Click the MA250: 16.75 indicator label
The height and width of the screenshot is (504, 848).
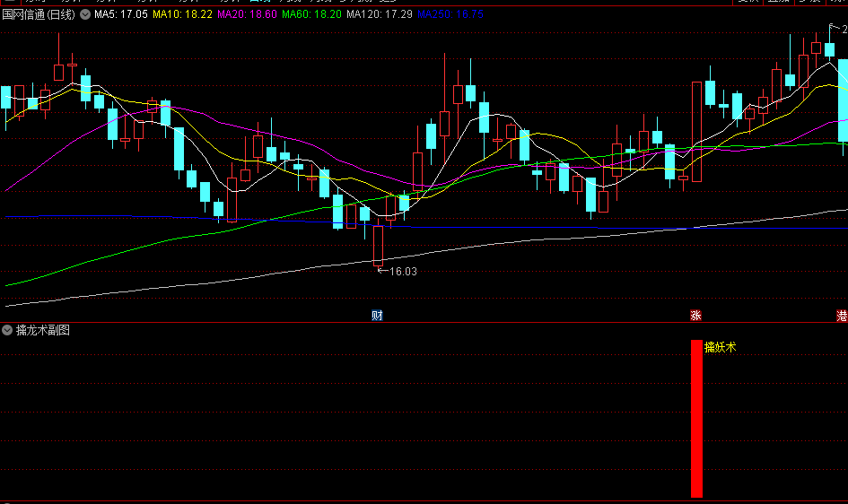[450, 14]
